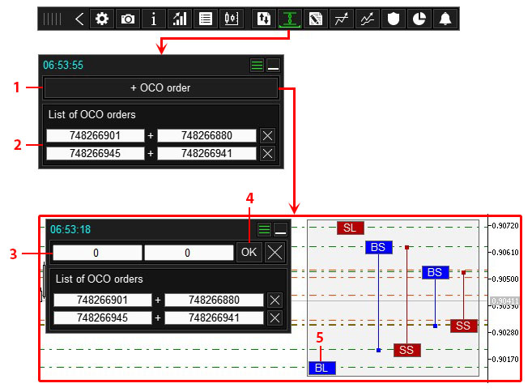Screen dimensions: 532x392
Task: Delete OCO pair 748266901 in upper panel
Action: (x=267, y=136)
